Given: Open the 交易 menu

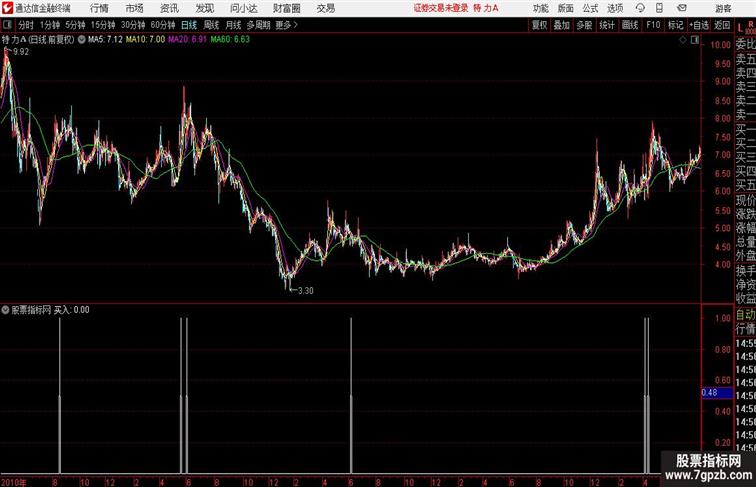Looking at the screenshot, I should [325, 8].
